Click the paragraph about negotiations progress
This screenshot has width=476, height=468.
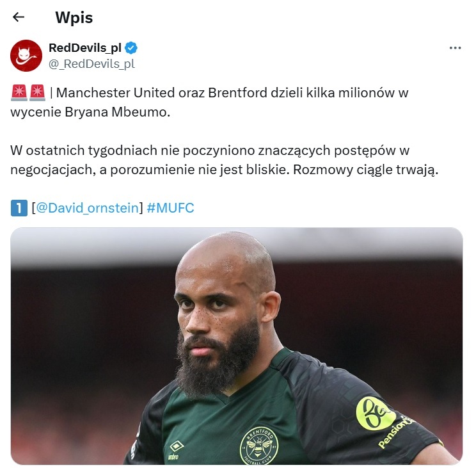pos(225,160)
